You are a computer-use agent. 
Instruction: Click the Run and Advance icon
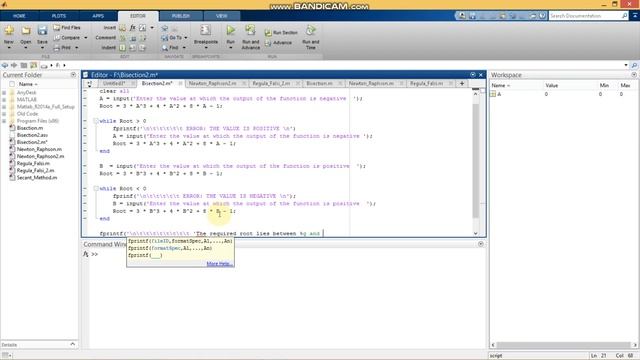250,30
